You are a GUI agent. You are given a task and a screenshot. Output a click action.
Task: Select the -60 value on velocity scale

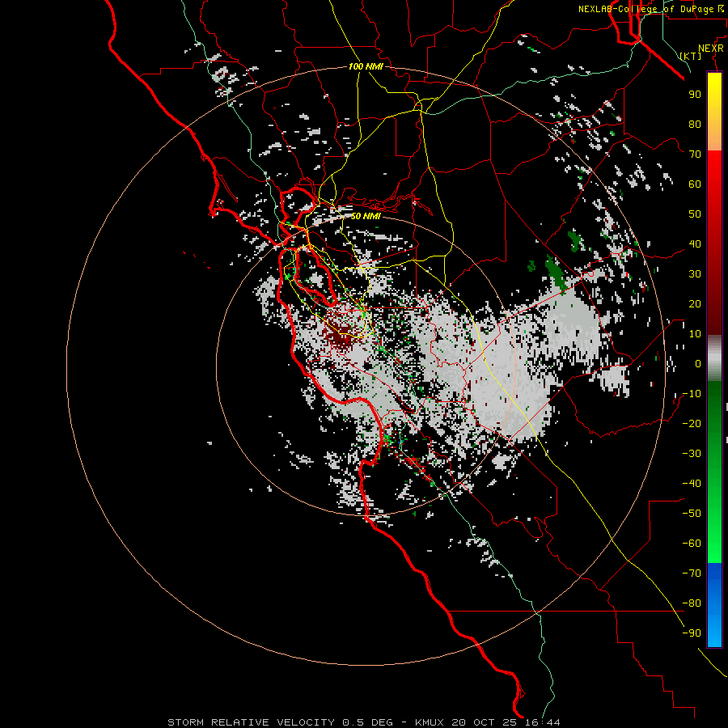pos(692,544)
